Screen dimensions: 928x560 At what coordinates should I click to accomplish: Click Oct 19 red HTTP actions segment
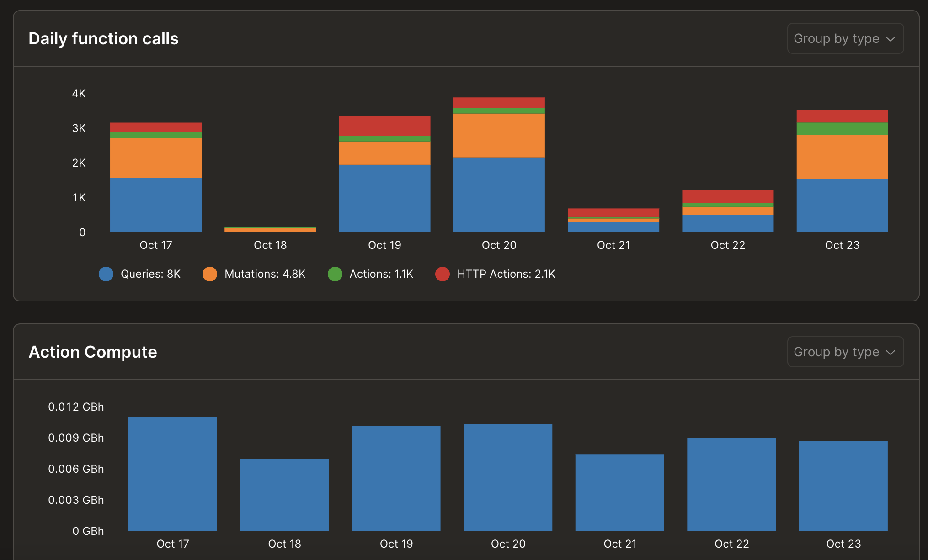pyautogui.click(x=384, y=126)
